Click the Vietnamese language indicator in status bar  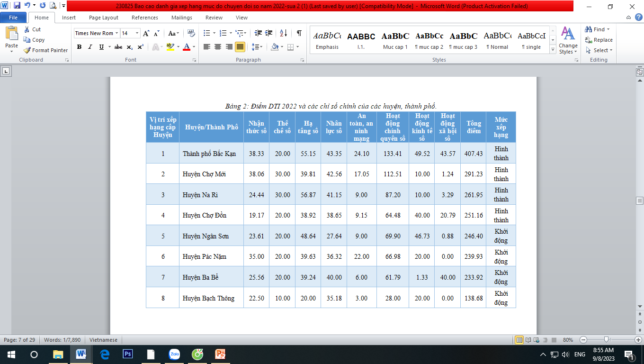[104, 340]
